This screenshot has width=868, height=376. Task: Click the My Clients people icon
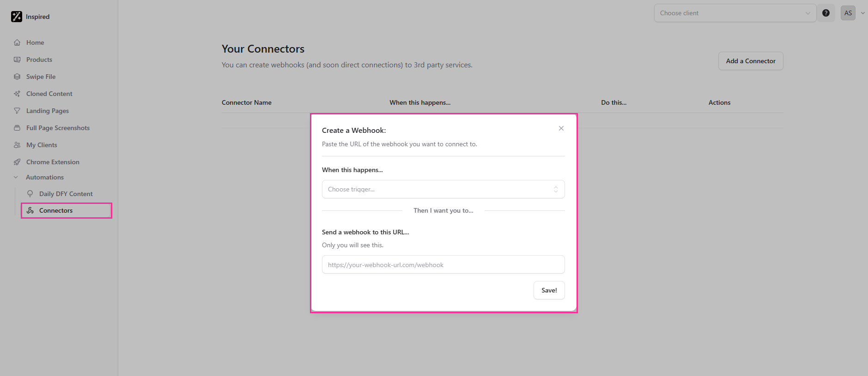[x=17, y=145]
